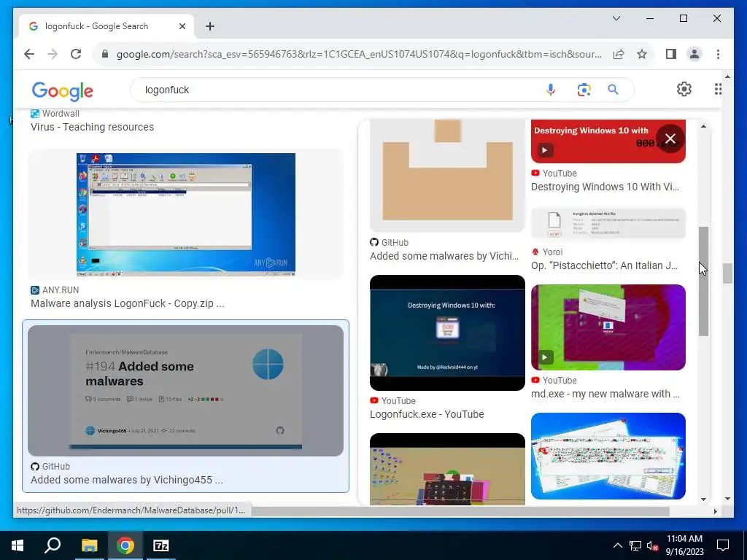Viewport: 747px width, 560px height.
Task: Click the address bar URL
Action: [x=359, y=54]
